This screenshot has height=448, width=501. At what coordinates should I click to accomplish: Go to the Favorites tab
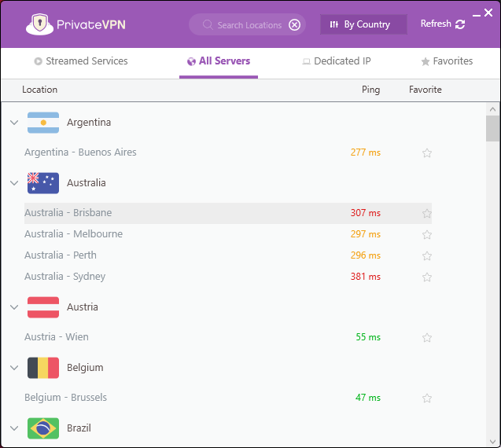tap(447, 61)
